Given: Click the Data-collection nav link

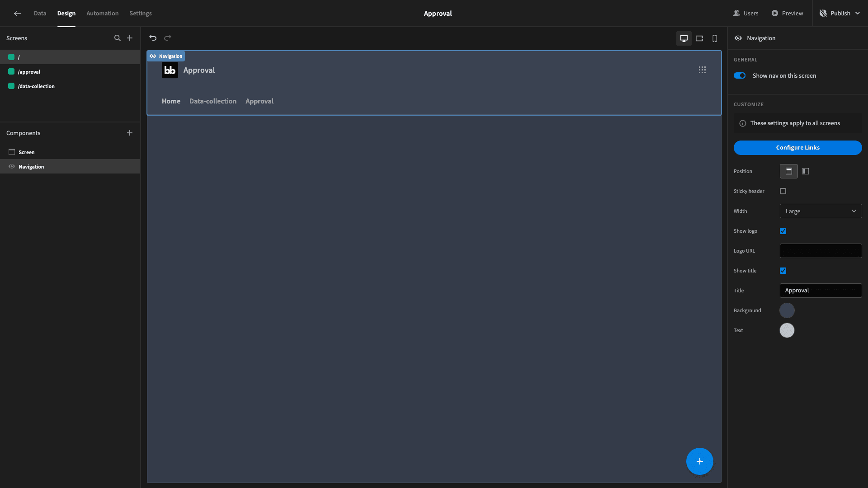Looking at the screenshot, I should pyautogui.click(x=213, y=101).
